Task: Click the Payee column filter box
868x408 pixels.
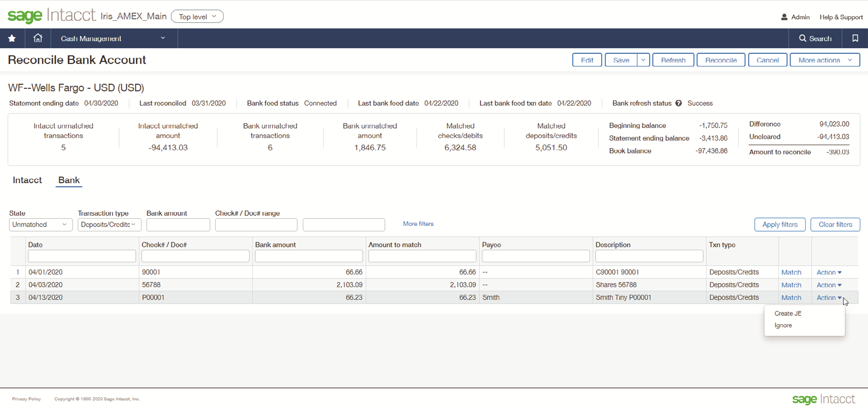Action: coord(536,256)
